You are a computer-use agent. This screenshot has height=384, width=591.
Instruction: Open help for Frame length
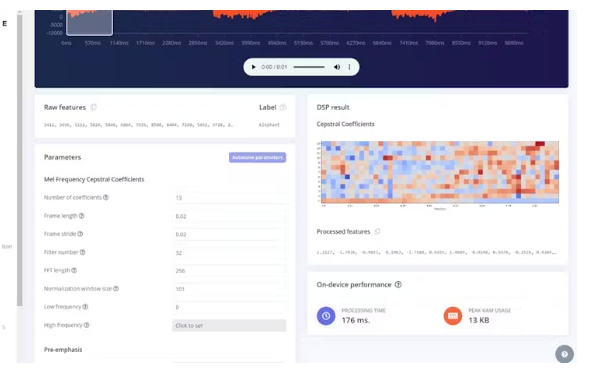(x=81, y=216)
